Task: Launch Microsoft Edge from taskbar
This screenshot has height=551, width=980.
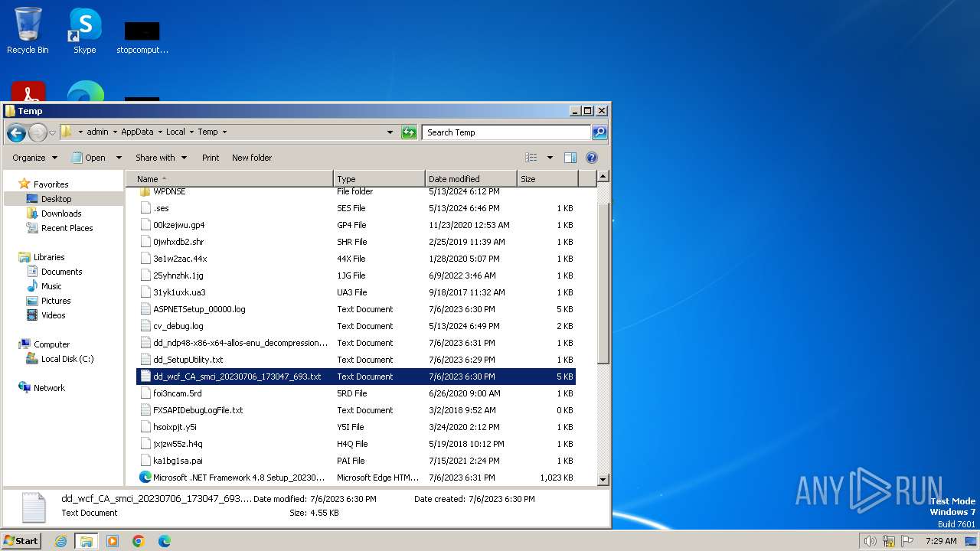Action: pyautogui.click(x=165, y=541)
